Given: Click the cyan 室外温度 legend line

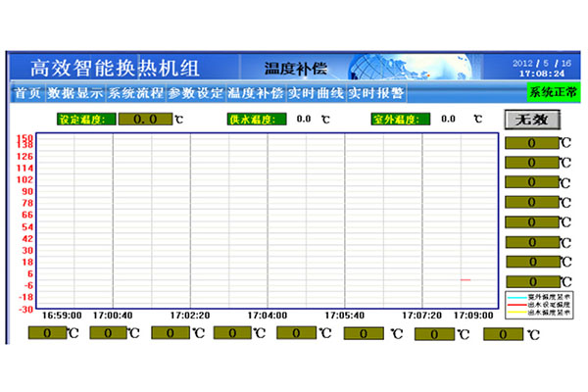Looking at the screenshot, I should pyautogui.click(x=516, y=298).
